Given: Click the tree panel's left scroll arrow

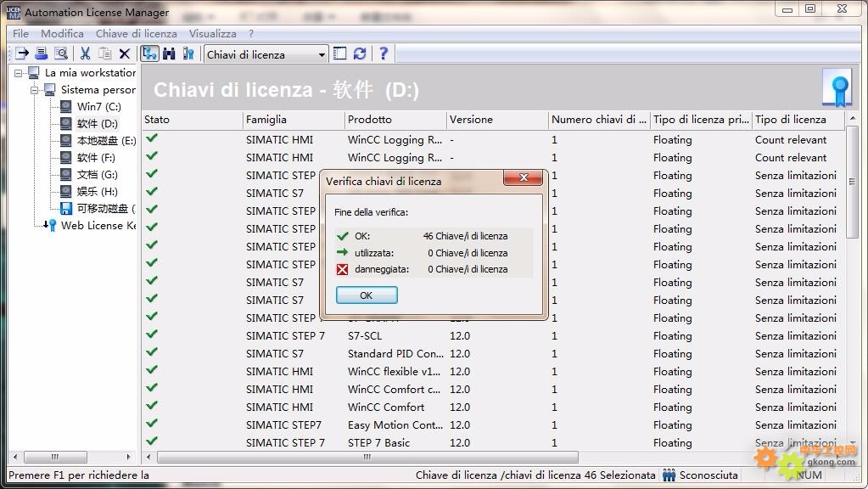Looking at the screenshot, I should pos(15,458).
